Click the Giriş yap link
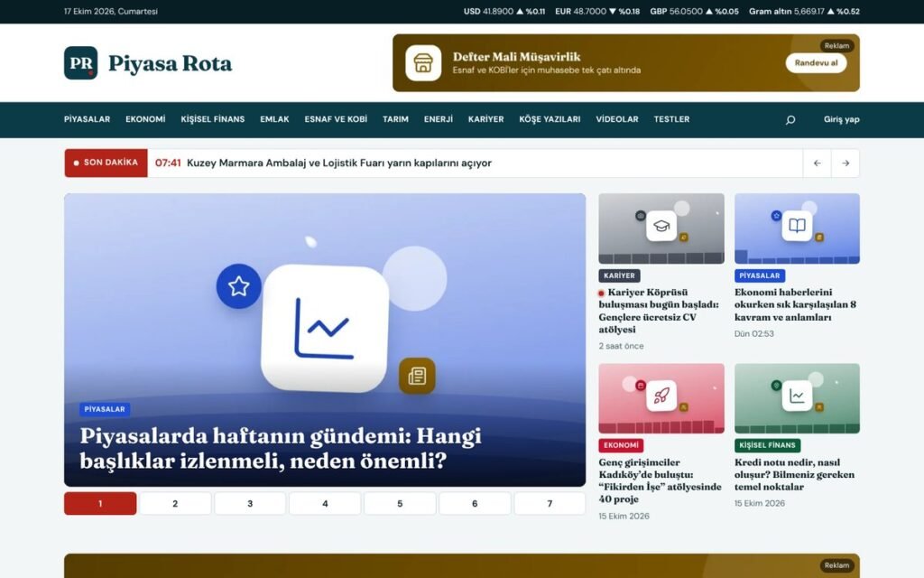This screenshot has width=924, height=578. pos(842,120)
